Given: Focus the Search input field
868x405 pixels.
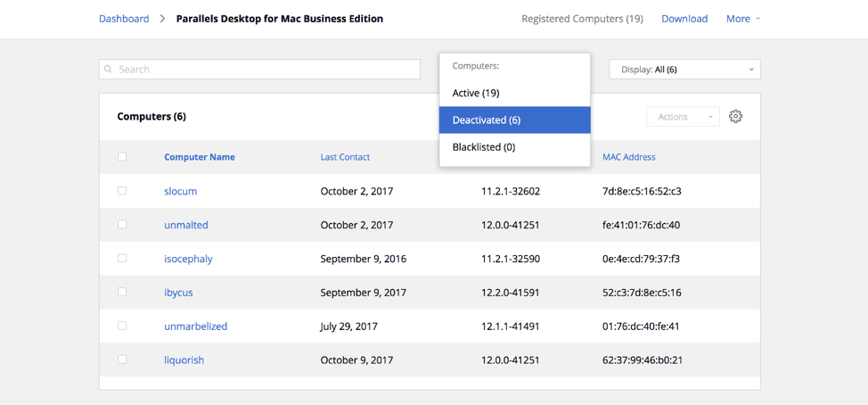Looking at the screenshot, I should tap(259, 70).
